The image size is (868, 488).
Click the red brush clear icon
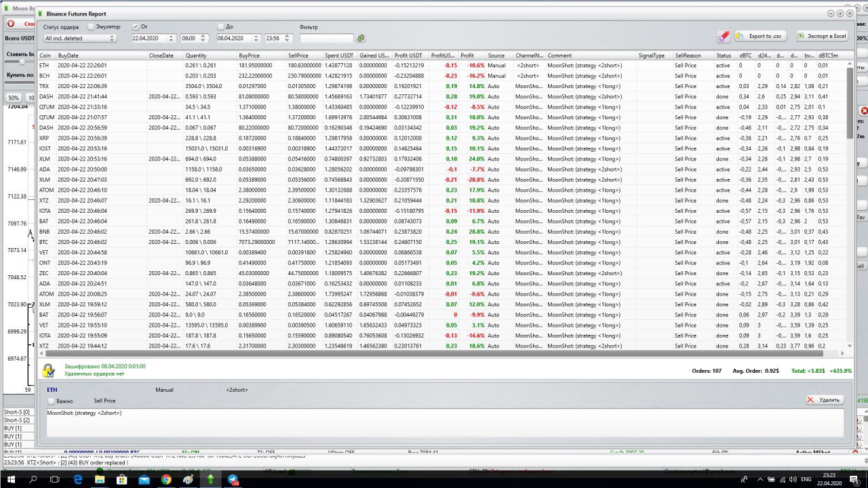[724, 36]
